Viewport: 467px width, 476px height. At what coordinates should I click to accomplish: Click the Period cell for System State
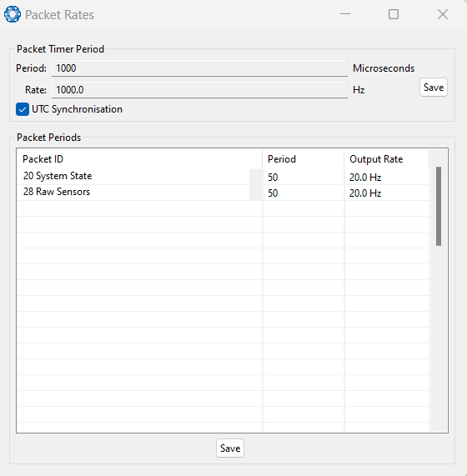(x=304, y=177)
